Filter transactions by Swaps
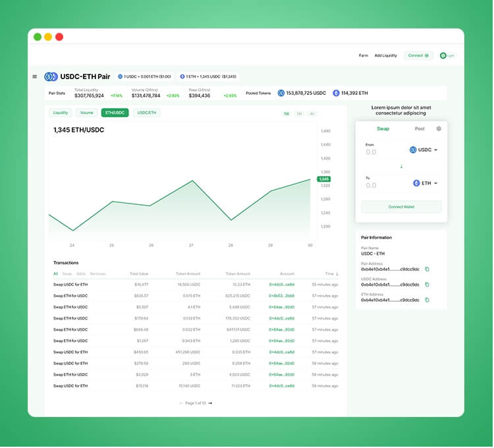 [67, 274]
